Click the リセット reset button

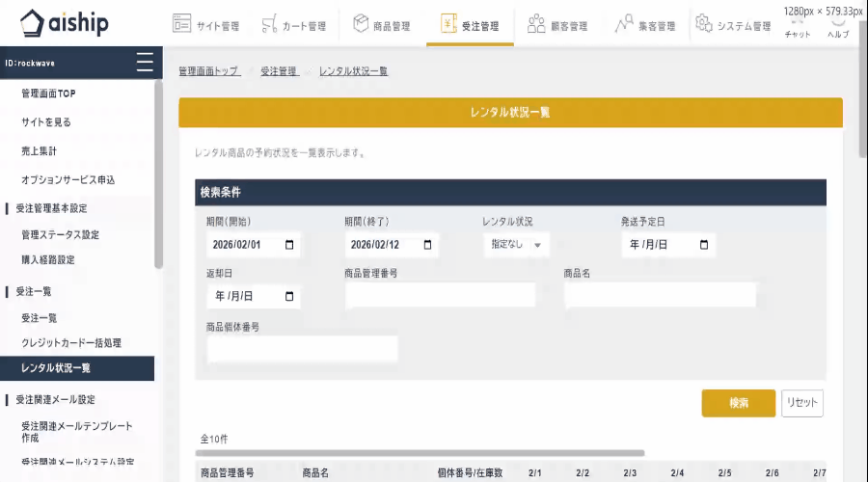pyautogui.click(x=802, y=403)
